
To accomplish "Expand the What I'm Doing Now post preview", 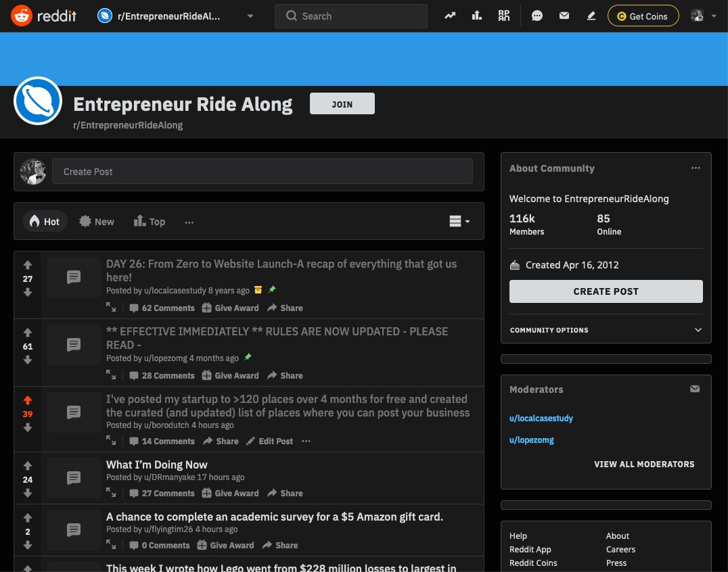I will tap(111, 493).
